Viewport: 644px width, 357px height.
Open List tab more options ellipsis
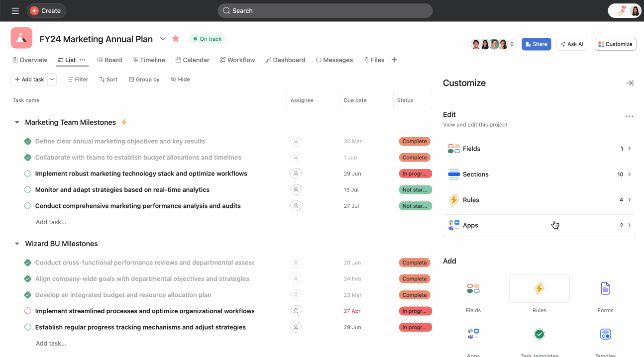83,60
